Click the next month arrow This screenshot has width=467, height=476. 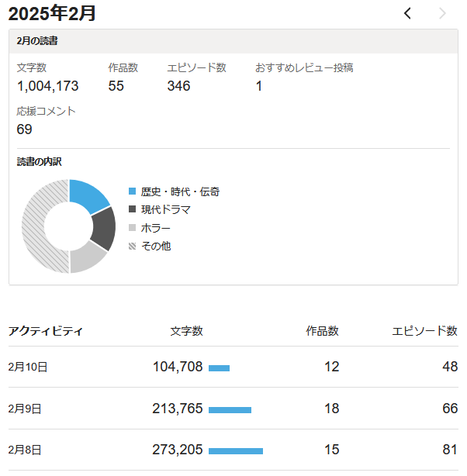[x=443, y=13]
